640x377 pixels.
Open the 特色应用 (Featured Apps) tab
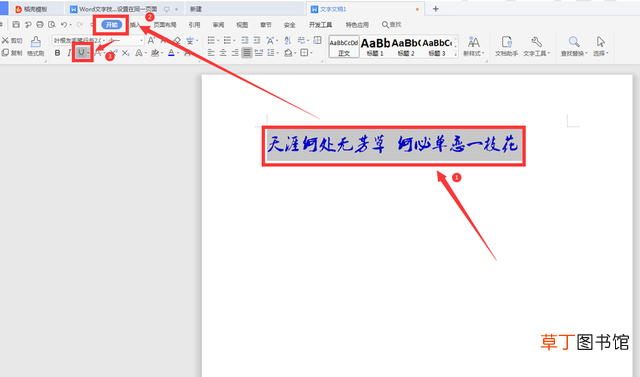point(357,25)
